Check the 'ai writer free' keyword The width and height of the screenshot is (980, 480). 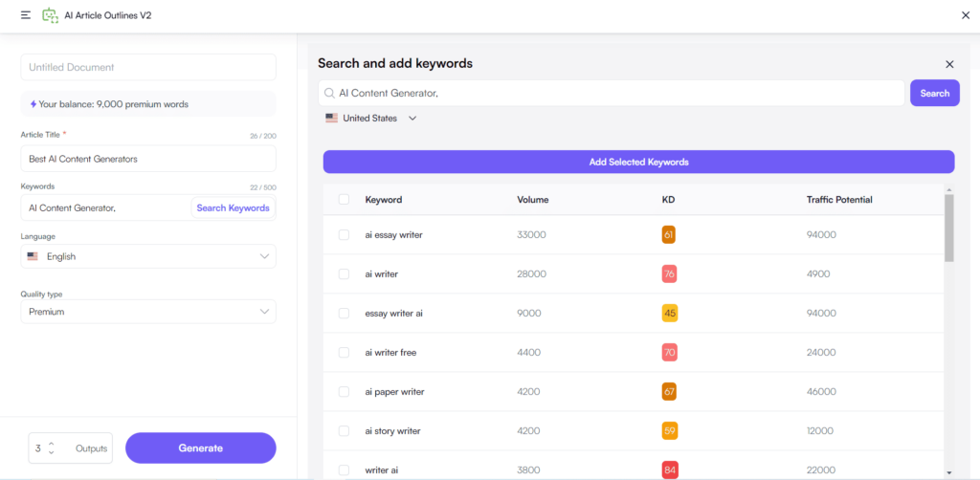click(x=344, y=353)
